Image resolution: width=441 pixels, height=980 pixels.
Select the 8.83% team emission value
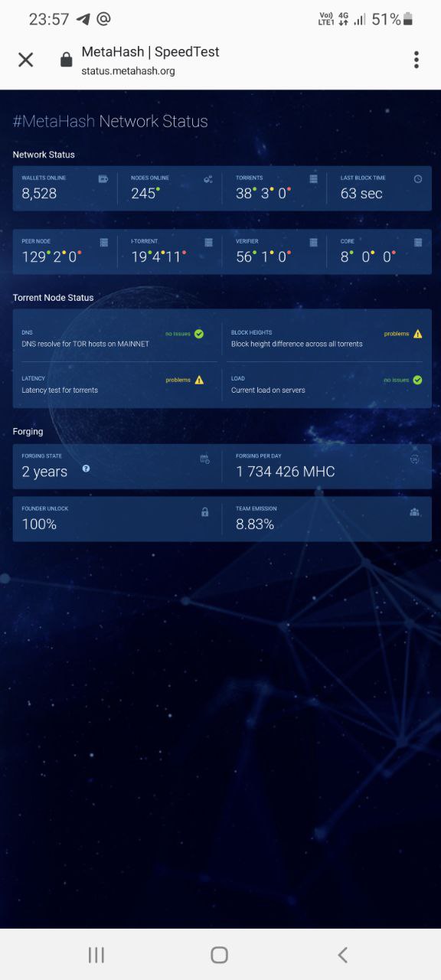point(255,524)
